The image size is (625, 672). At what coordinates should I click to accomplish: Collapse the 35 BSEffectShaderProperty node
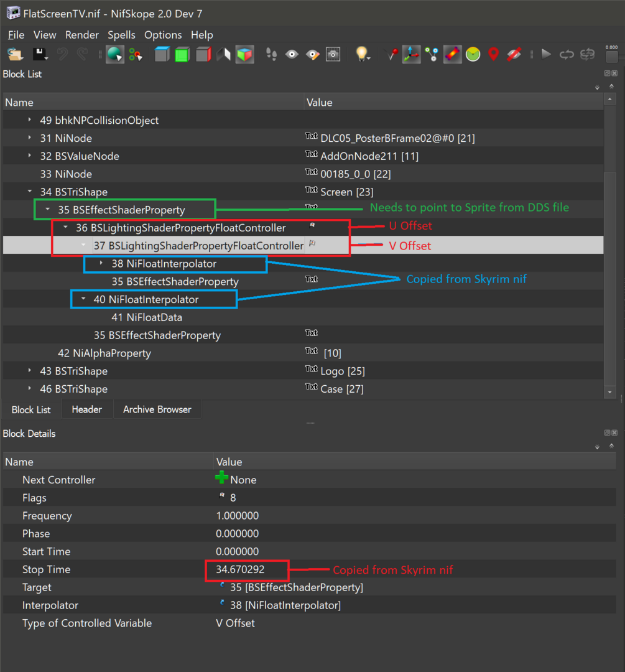pyautogui.click(x=47, y=209)
